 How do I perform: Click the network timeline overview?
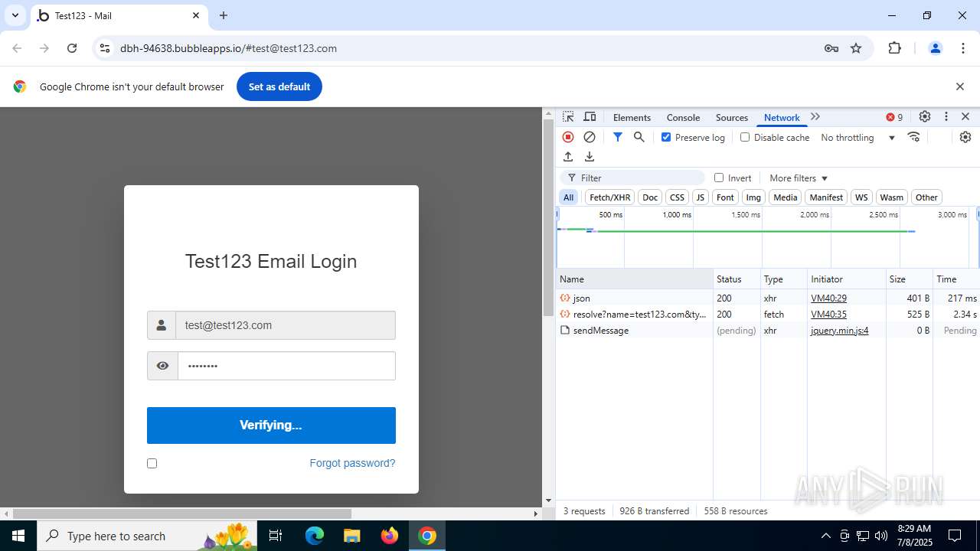(x=767, y=237)
